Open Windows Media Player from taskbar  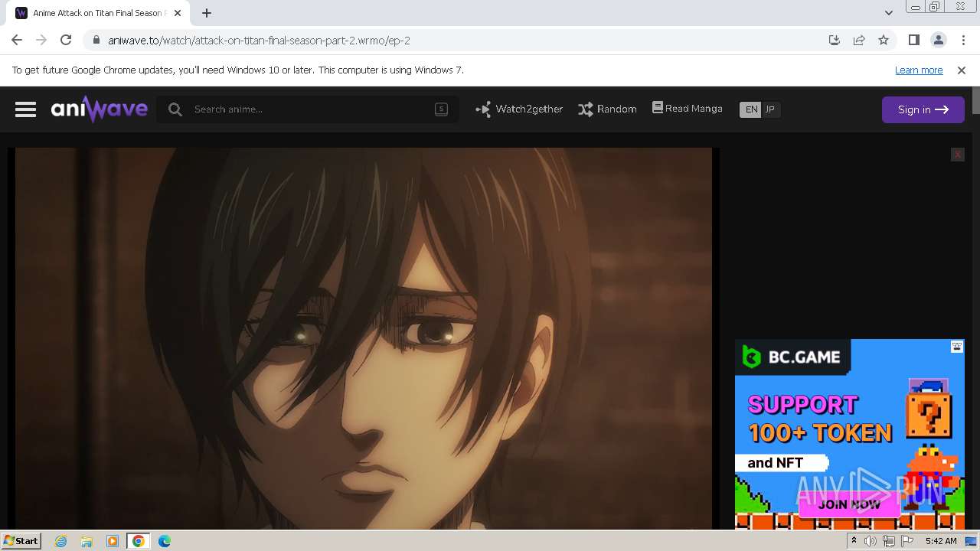point(113,541)
